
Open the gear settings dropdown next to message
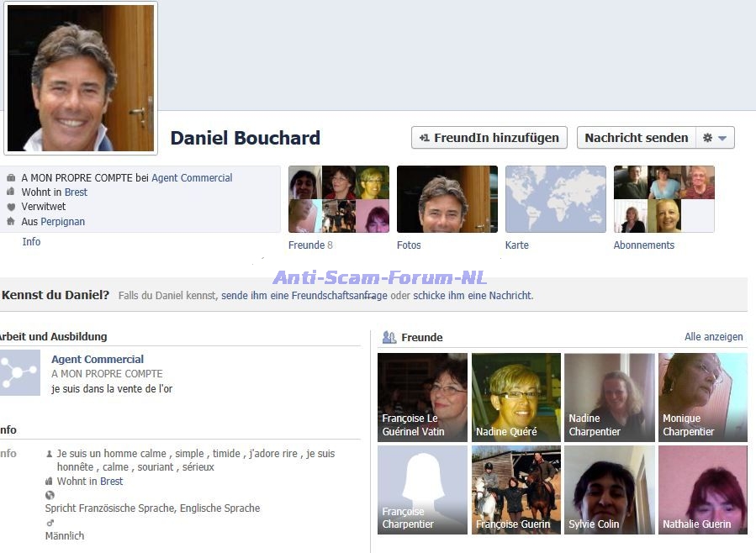715,138
